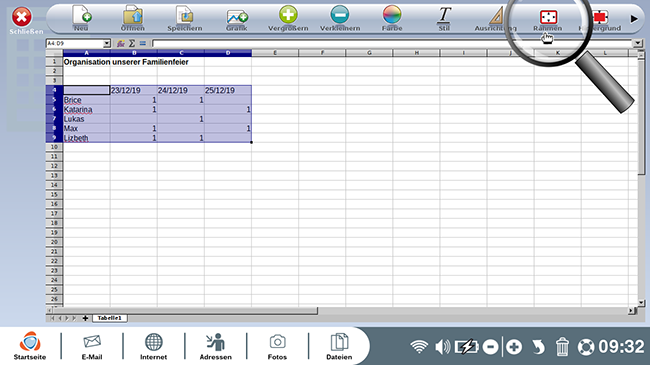Click the Sum sigma icon
This screenshot has width=650, height=365.
[x=132, y=43]
